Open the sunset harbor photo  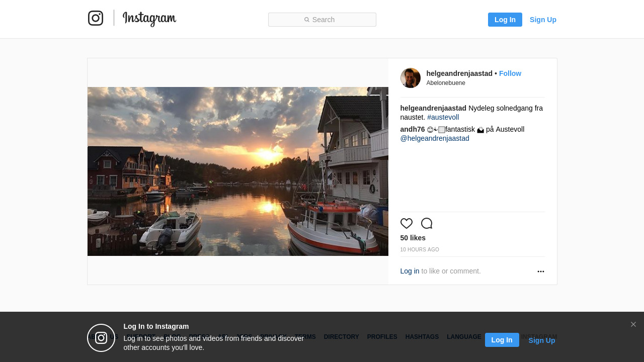238,171
